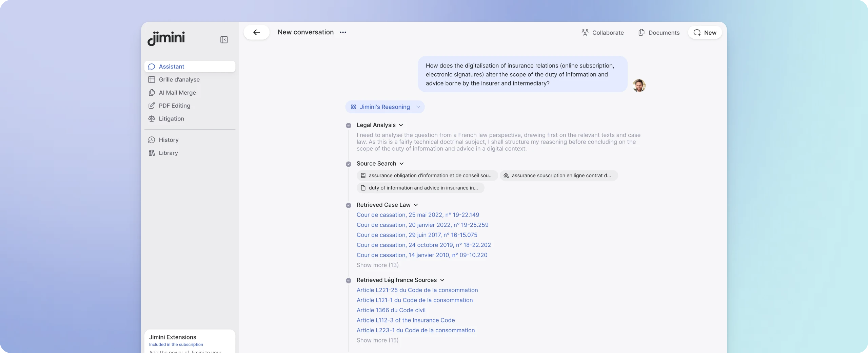Open AI Mail Merge in sidebar

click(x=190, y=93)
